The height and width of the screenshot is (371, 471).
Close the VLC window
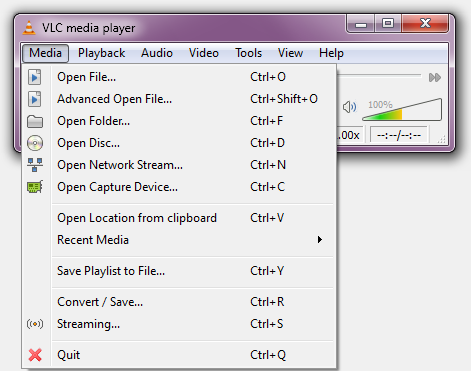click(x=425, y=24)
